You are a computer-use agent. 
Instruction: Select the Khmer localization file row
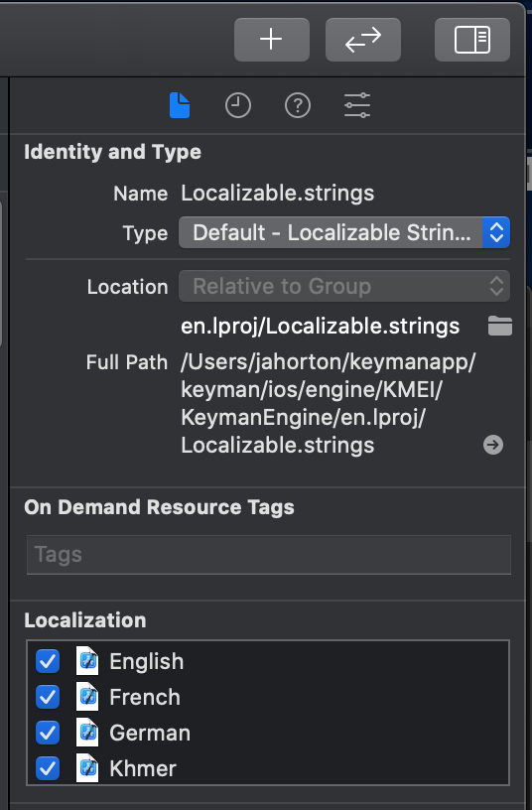268,768
